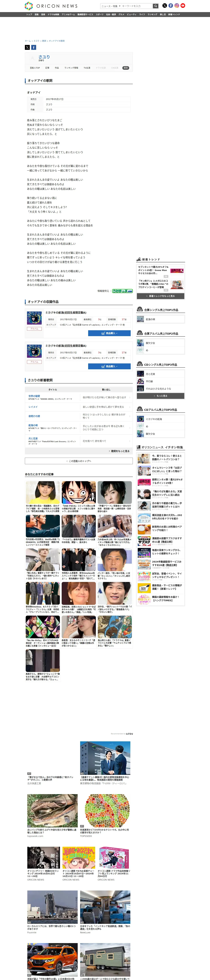This screenshot has height=980, width=210.
Task: Open the ベらぼう recommended article thumbnail
Action: coord(79,526)
